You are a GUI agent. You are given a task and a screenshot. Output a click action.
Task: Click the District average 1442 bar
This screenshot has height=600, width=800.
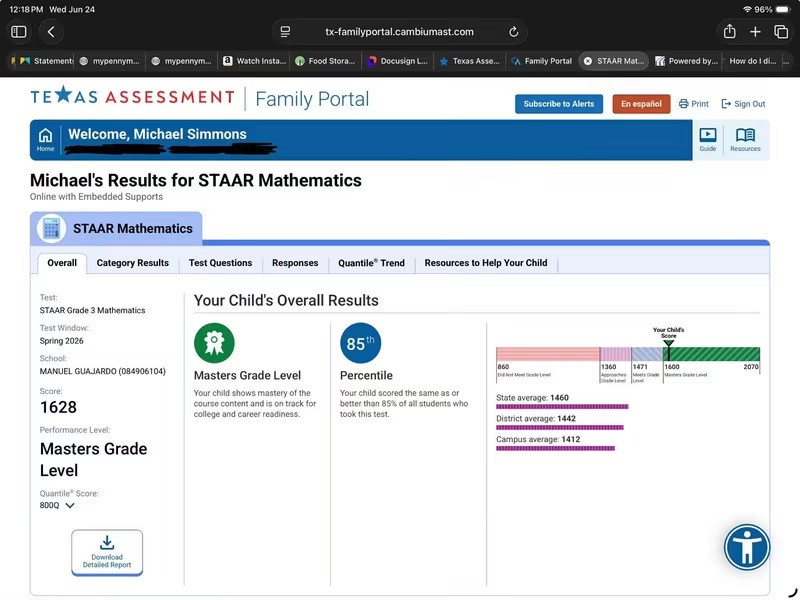click(560, 428)
